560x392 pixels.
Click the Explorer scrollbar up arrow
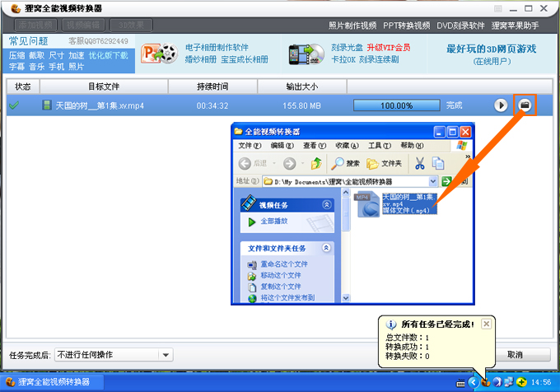[346, 193]
